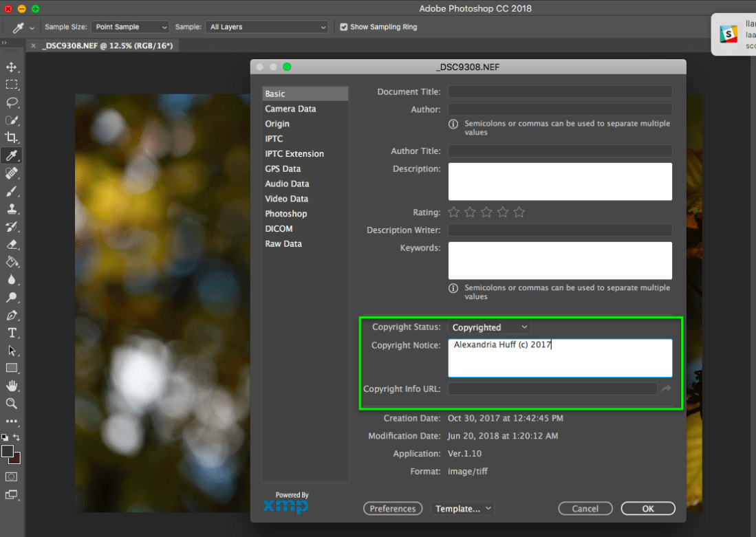Select the Zoom tool

click(x=12, y=404)
